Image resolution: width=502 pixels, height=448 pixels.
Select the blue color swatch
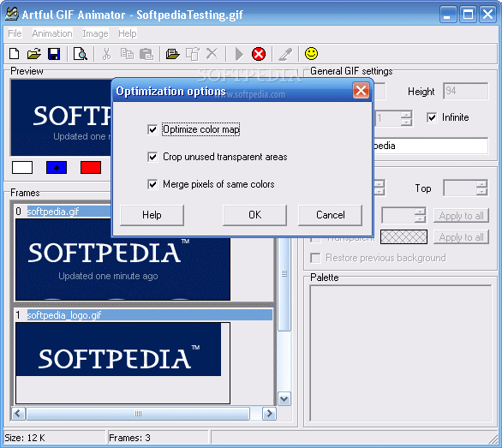click(57, 168)
